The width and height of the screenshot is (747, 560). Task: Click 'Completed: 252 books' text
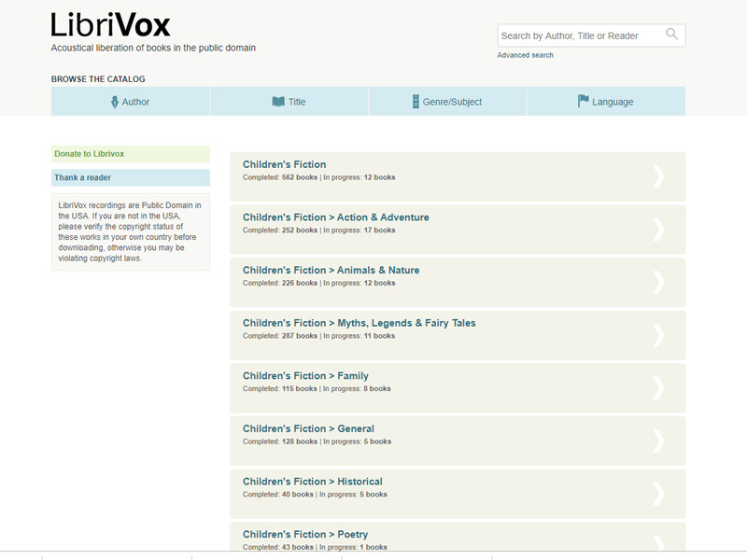pyautogui.click(x=279, y=230)
